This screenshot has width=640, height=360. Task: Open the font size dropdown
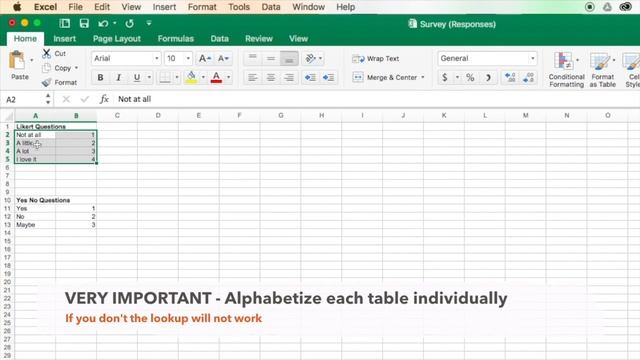[x=188, y=58]
